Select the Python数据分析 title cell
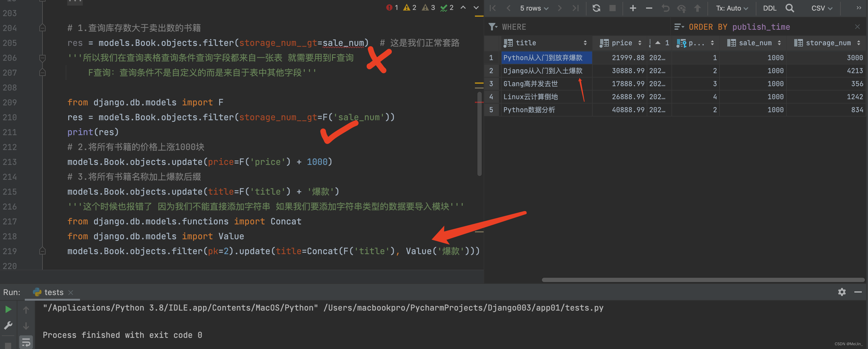Screen dimensions: 868x349 click(x=529, y=110)
